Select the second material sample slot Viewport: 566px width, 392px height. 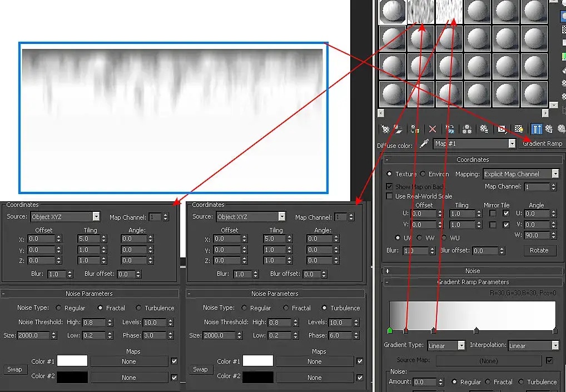pos(420,12)
